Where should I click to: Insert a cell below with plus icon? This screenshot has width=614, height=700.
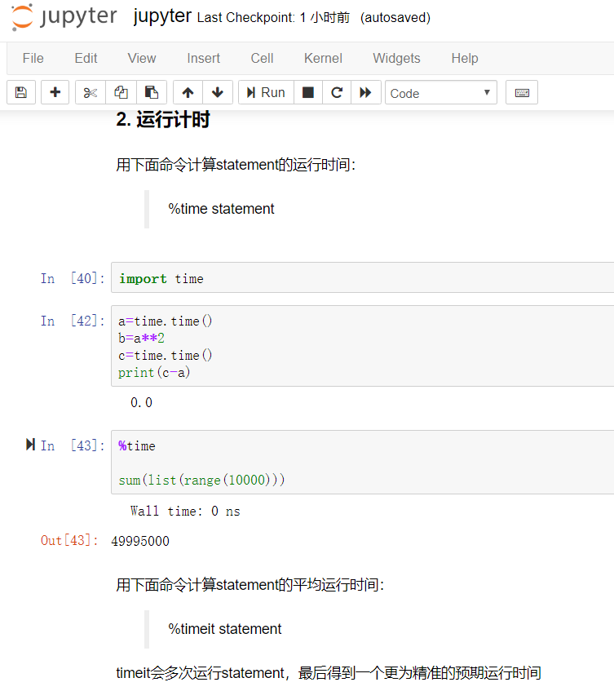55,92
